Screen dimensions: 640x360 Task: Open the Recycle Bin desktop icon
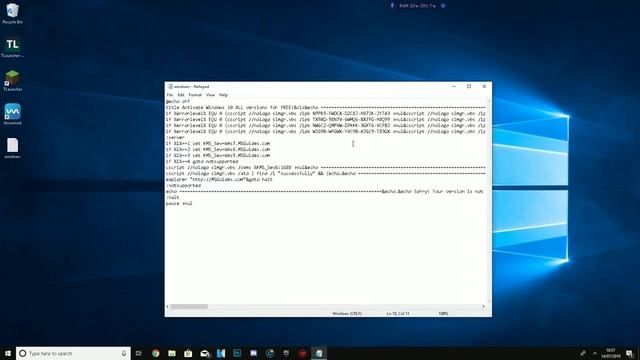click(x=12, y=13)
